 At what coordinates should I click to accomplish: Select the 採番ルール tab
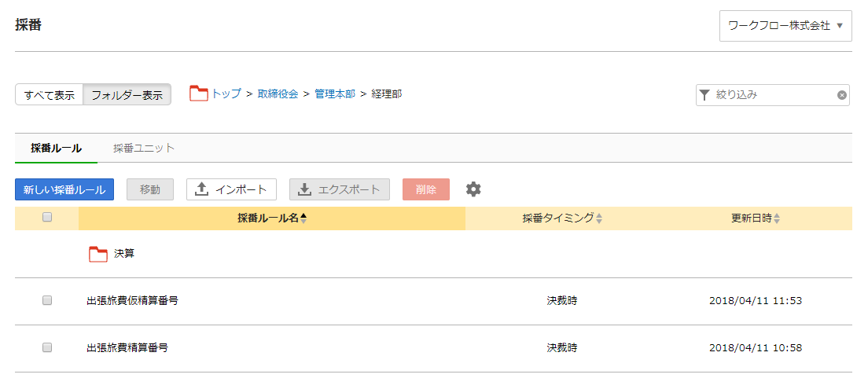tap(57, 148)
